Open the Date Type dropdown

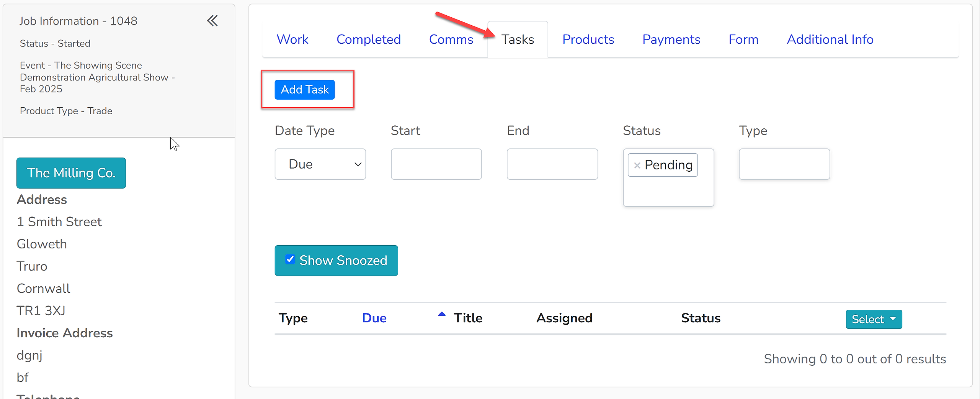[x=320, y=164]
